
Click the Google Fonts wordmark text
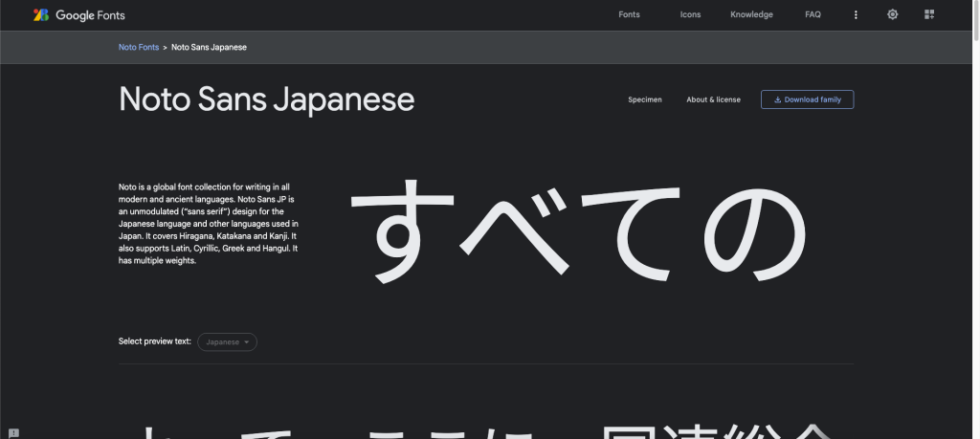(90, 15)
